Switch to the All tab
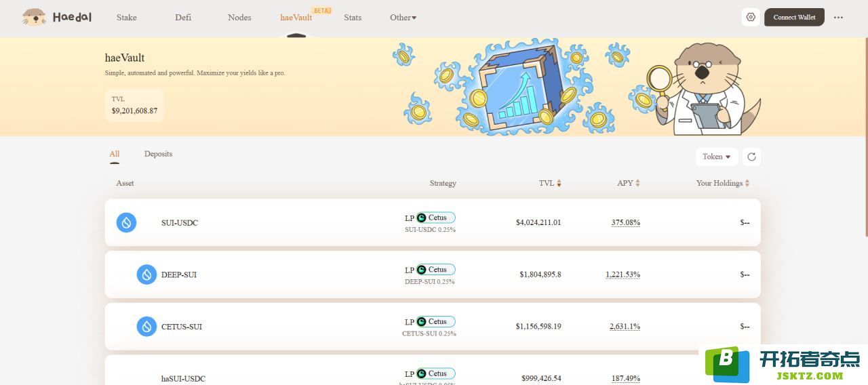The image size is (868, 385). coord(115,154)
